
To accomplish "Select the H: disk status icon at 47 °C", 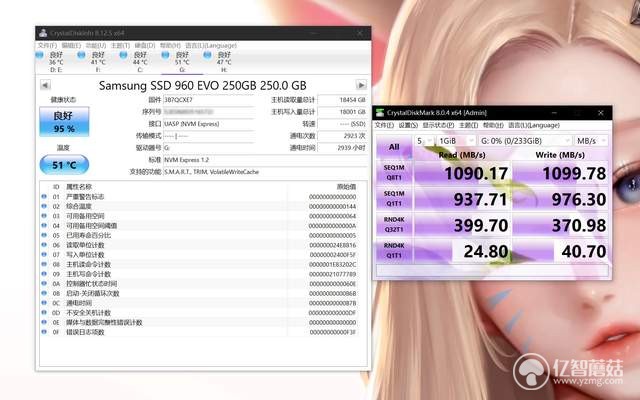I will point(207,55).
